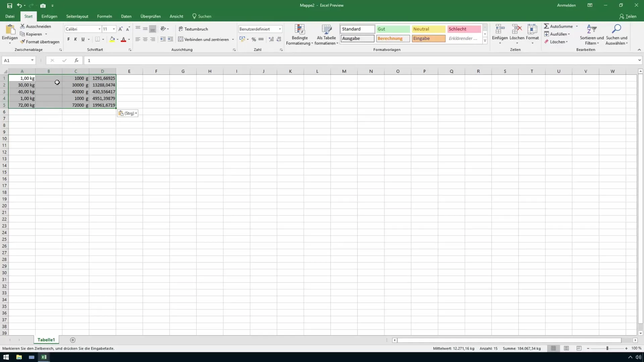Click the Einfügen clipboard paste icon
The height and width of the screenshot is (362, 644).
(x=10, y=30)
